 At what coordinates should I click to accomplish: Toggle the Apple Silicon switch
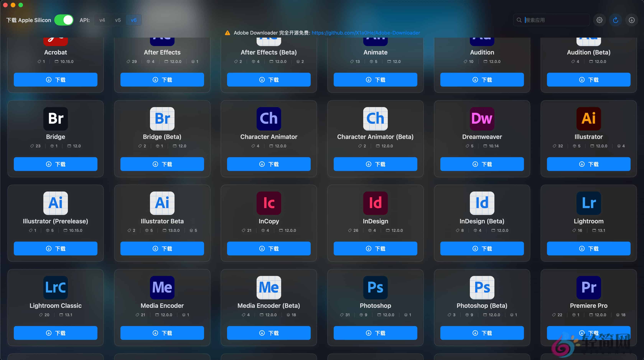(64, 20)
